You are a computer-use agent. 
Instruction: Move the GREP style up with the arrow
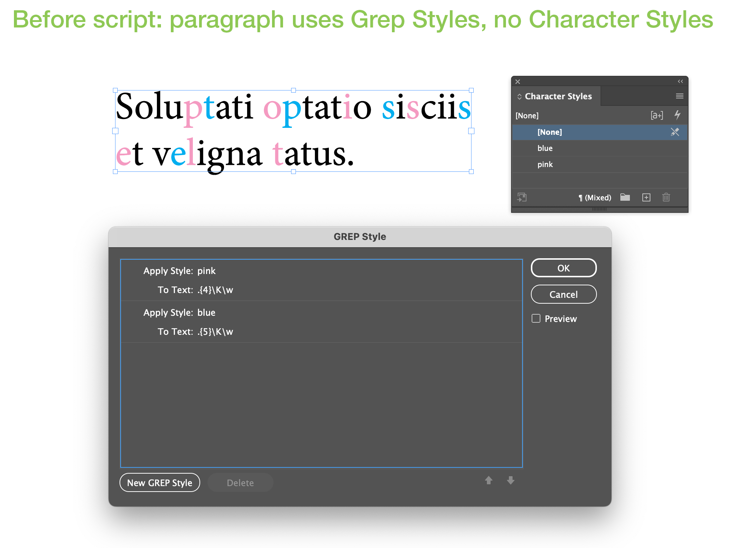489,480
